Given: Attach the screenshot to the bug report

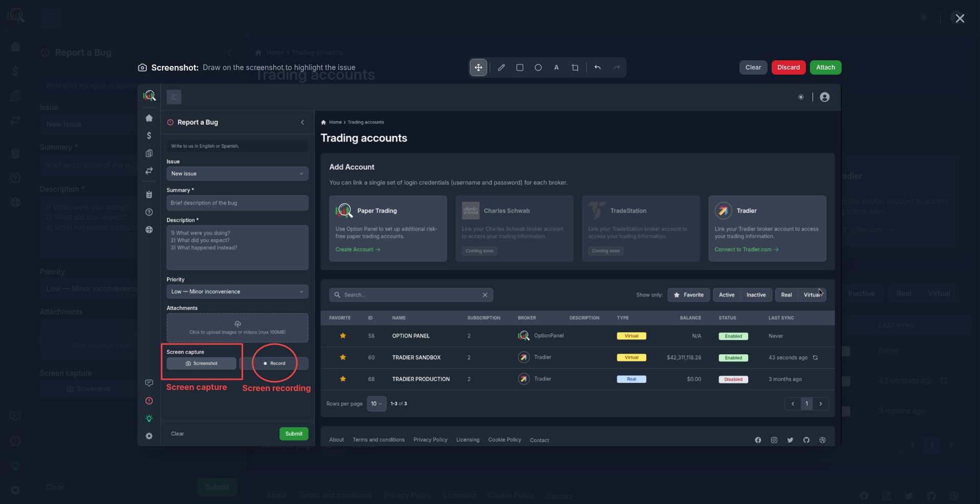Looking at the screenshot, I should pyautogui.click(x=825, y=67).
